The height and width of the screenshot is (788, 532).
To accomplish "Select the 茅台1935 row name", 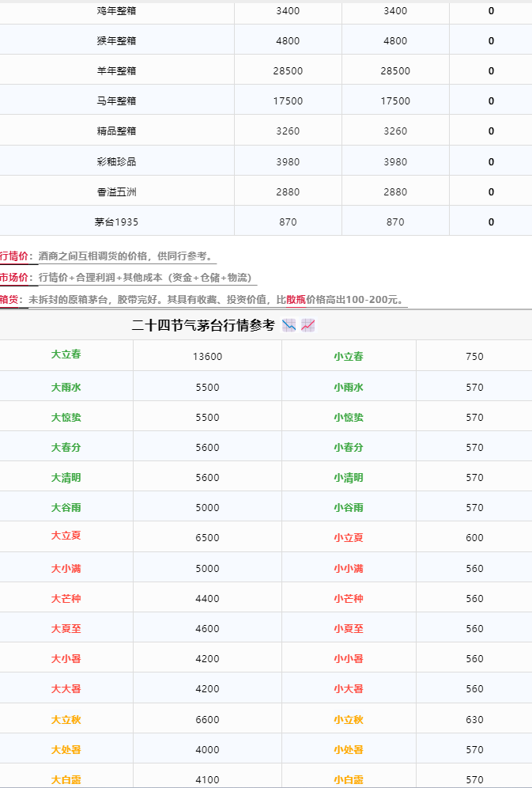I will coord(116,222).
